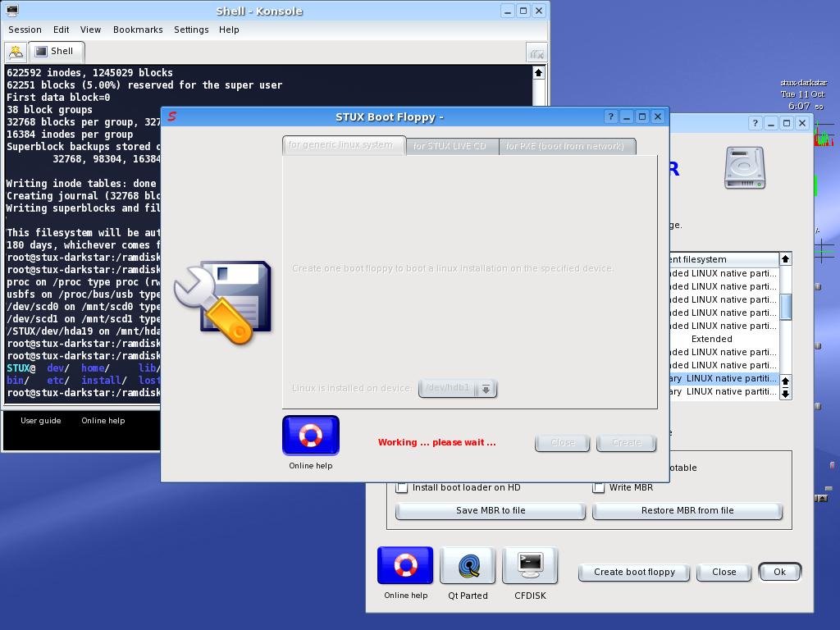Click the Working please wait status text
This screenshot has width=840, height=630.
tap(436, 442)
